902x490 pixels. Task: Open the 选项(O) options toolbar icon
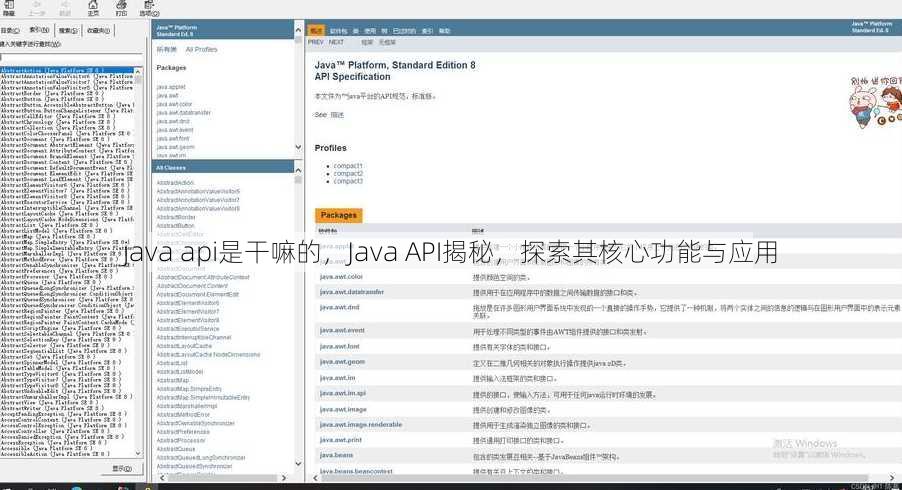150,7
